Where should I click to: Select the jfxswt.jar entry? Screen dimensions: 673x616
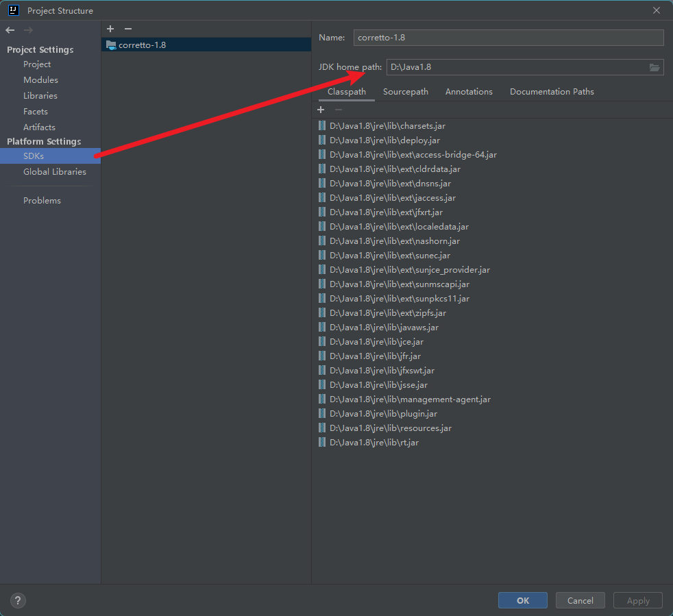pos(382,371)
